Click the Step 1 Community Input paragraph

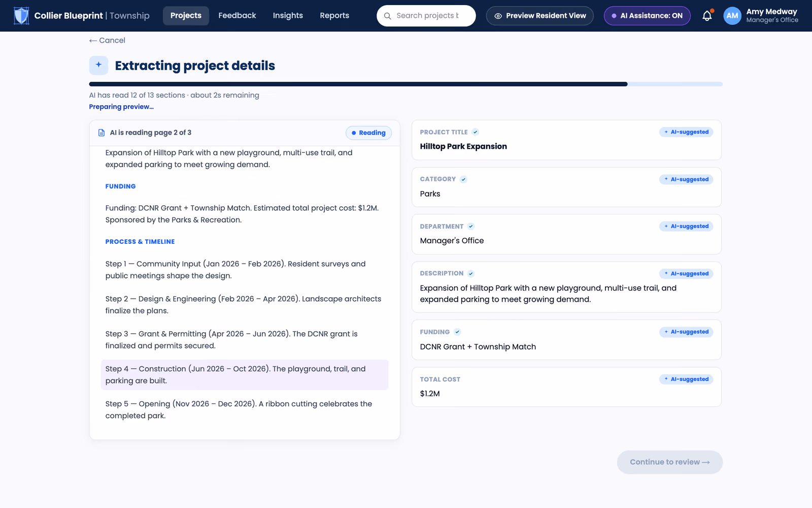pos(235,270)
